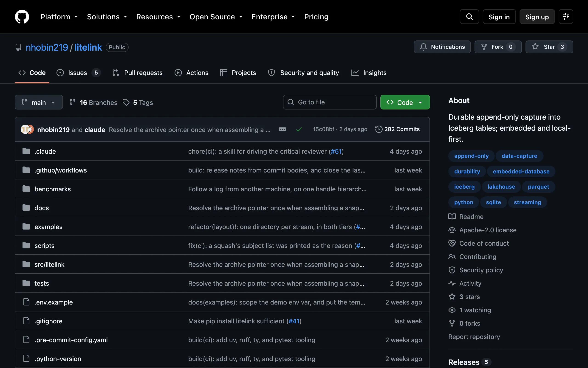Switch to the Insights tab
The image size is (588, 368).
(369, 73)
